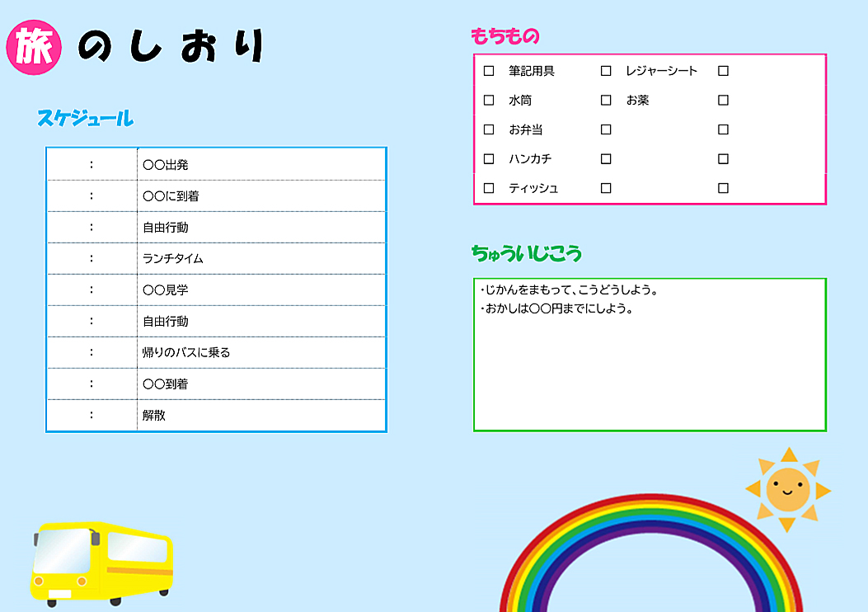Select the pink 旅 circle badge
The image size is (868, 612).
[x=35, y=48]
